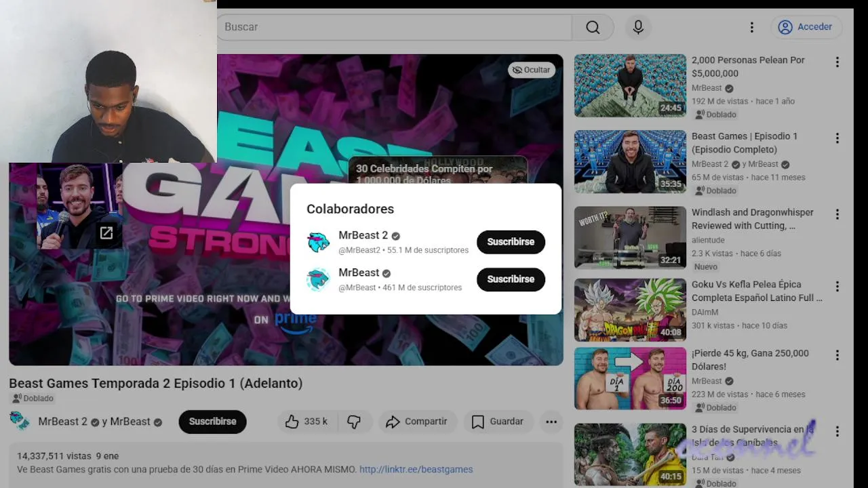This screenshot has height=488, width=868.
Task: Open the linktr.ee/beastgames link
Action: 416,469
